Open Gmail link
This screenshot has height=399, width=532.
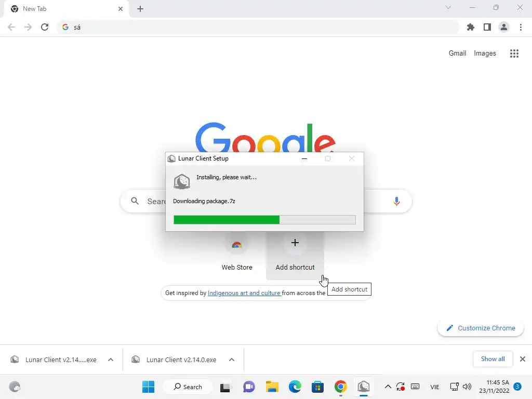coord(457,54)
